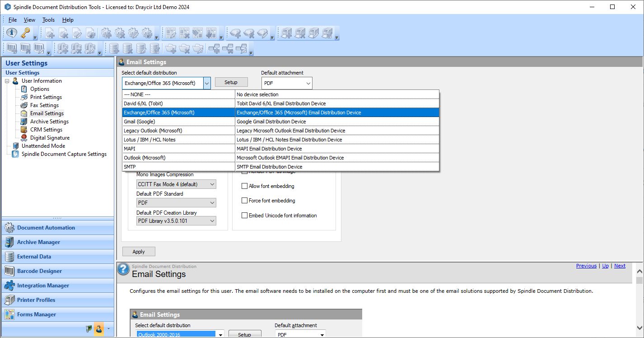The width and height of the screenshot is (644, 338).
Task: Open the File menu
Action: coord(13,20)
